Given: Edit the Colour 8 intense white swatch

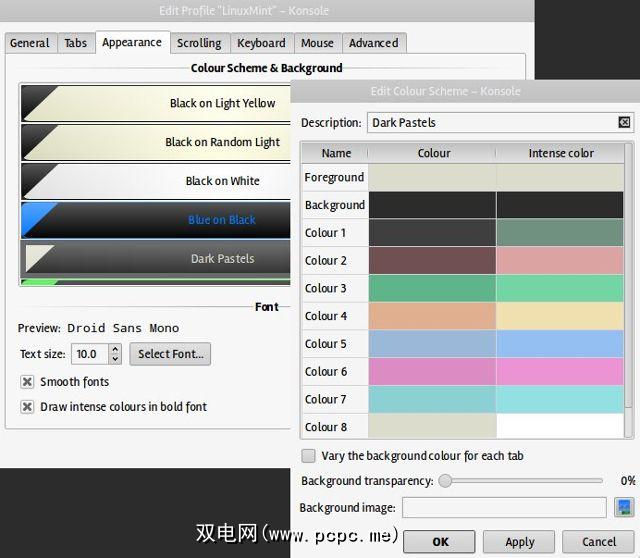Looking at the screenshot, I should (x=560, y=426).
